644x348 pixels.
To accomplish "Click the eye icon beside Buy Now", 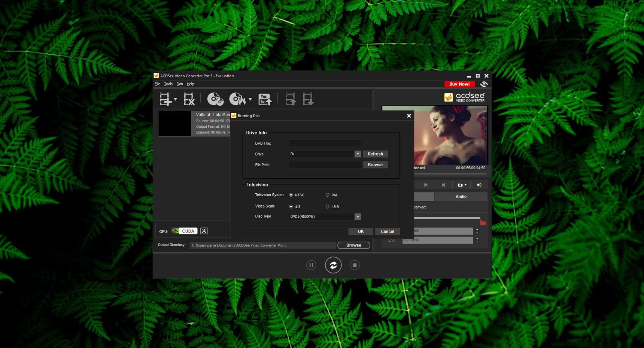I will pos(484,84).
